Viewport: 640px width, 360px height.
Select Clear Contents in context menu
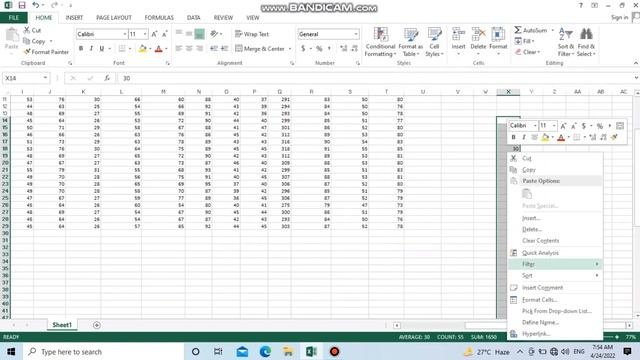tap(555, 241)
